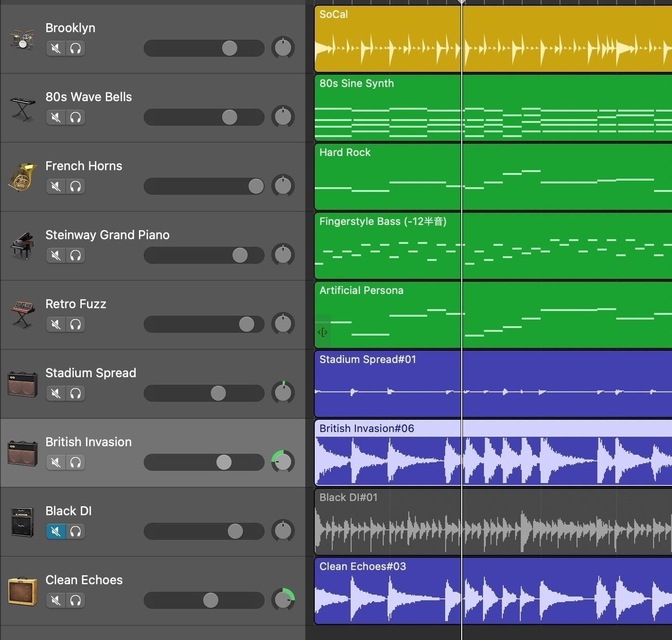Select the 80s Wave Bells keyboard icon
The image size is (672, 640).
point(22,108)
